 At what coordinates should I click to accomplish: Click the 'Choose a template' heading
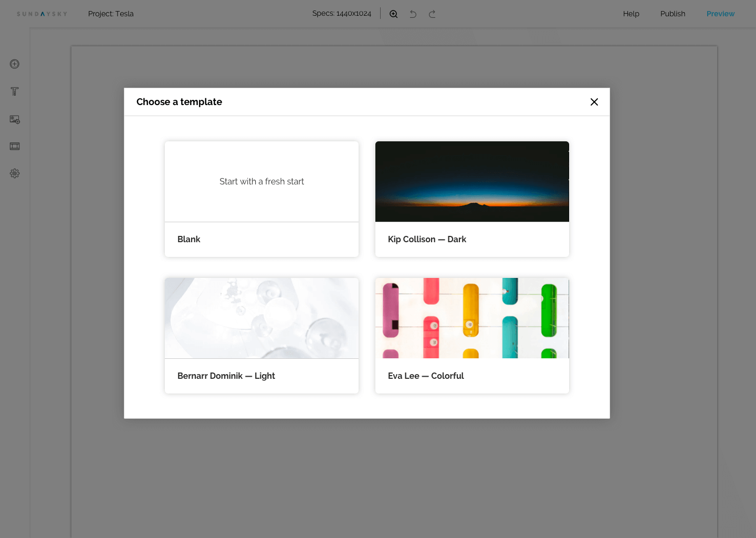179,102
